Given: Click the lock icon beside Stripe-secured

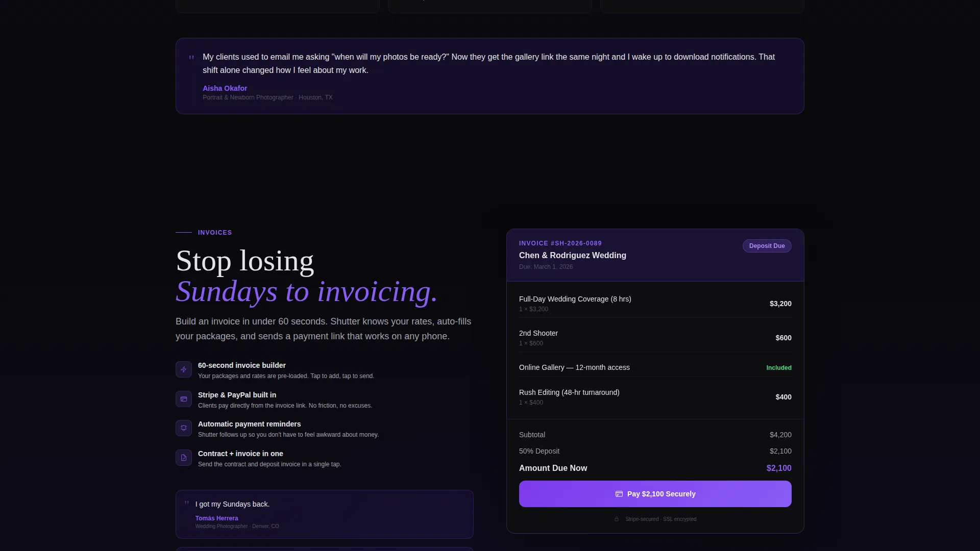Looking at the screenshot, I should (617, 519).
